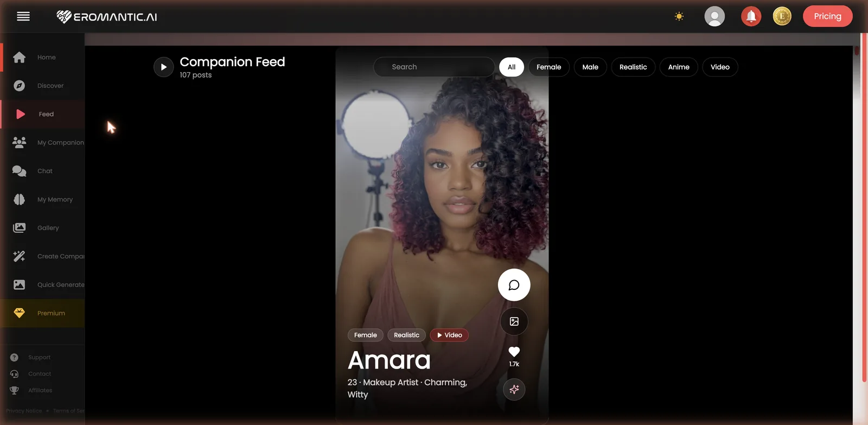Open the Contact link
Image resolution: width=868 pixels, height=425 pixels.
click(40, 374)
